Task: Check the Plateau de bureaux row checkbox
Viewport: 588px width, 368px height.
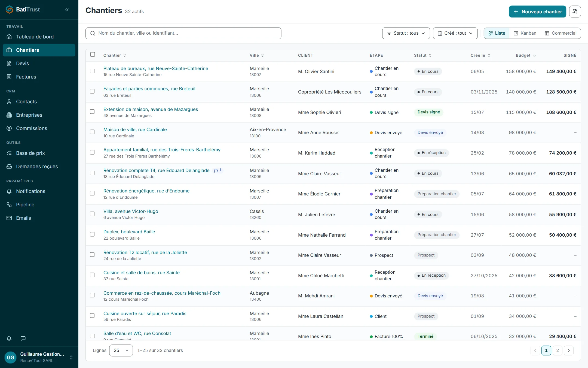Action: pyautogui.click(x=92, y=71)
